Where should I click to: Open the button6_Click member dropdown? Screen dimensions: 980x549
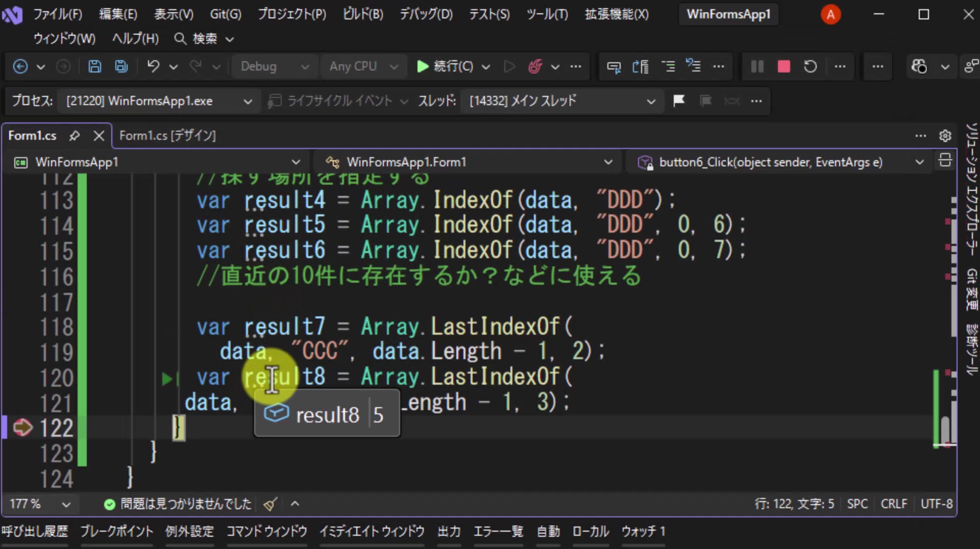point(779,162)
